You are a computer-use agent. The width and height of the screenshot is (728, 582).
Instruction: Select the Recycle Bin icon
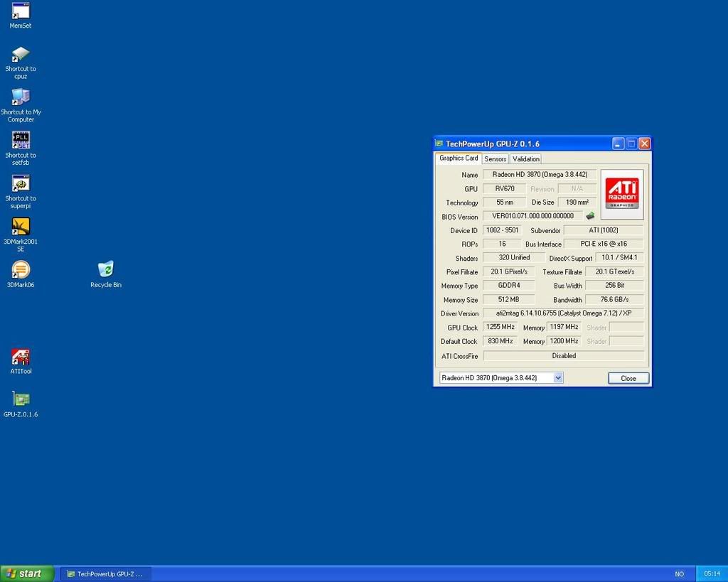click(106, 274)
